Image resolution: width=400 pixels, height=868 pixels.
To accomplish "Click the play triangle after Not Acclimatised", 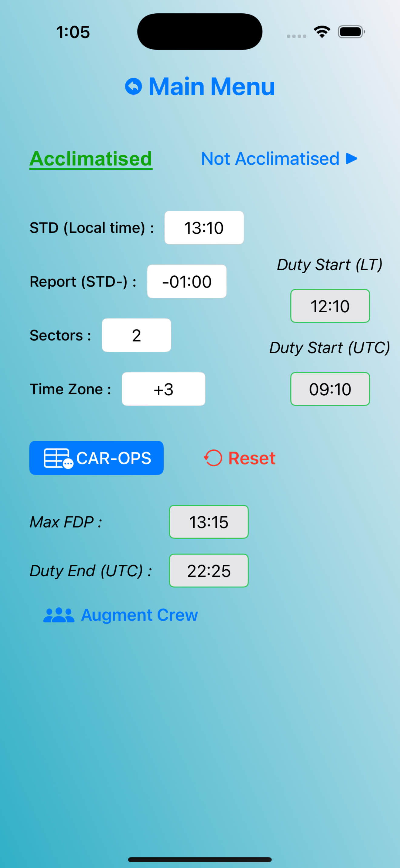I will tap(352, 158).
